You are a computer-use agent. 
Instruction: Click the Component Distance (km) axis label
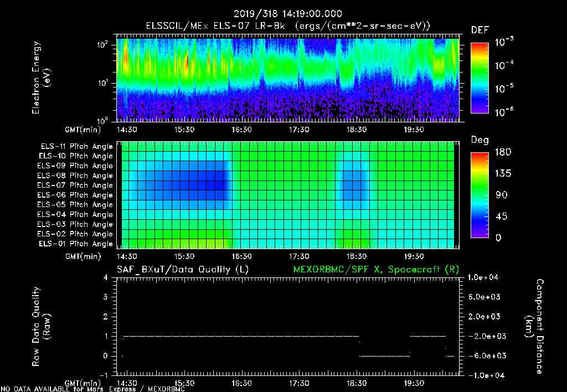point(534,327)
